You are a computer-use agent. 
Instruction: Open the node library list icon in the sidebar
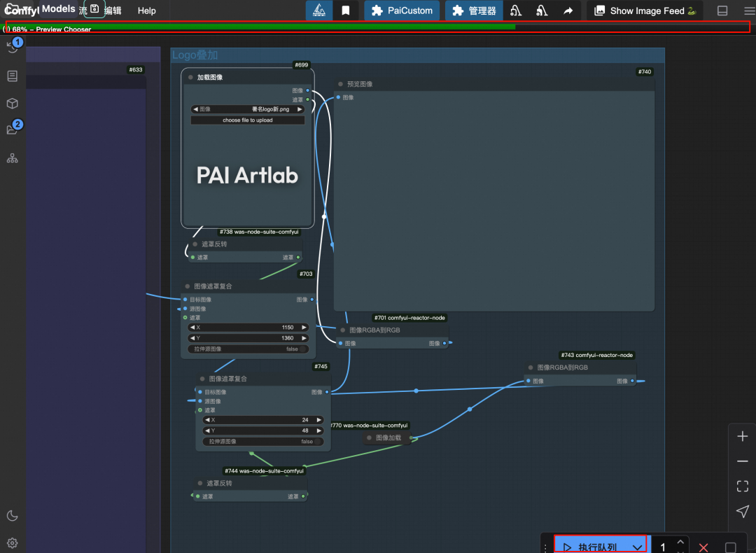click(13, 76)
